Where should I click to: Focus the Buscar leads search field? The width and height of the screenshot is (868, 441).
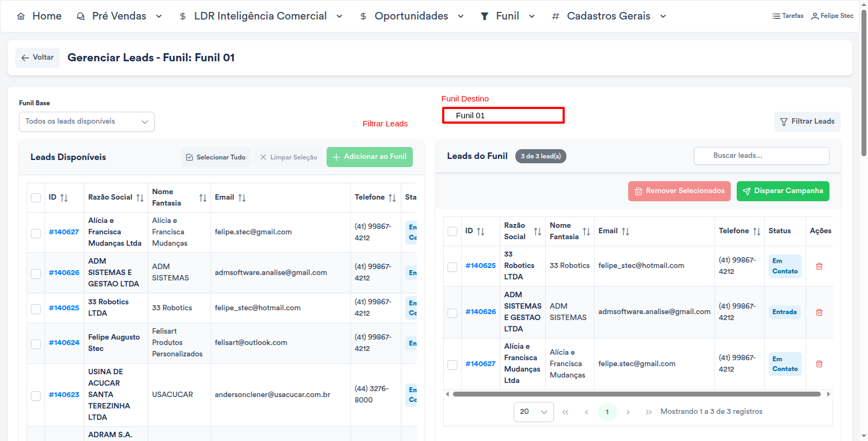(761, 156)
